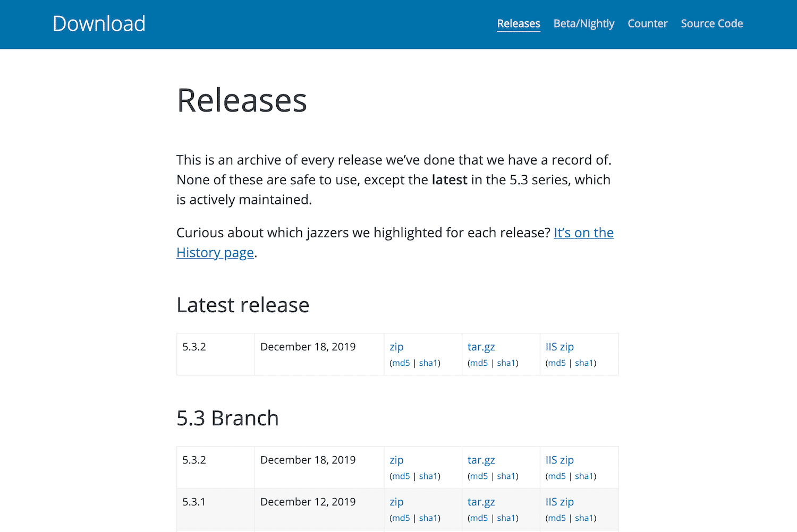This screenshot has height=532, width=797.
Task: Open the md5 for the 5.3 Branch 5.3.2 tar.gz
Action: [x=478, y=476]
